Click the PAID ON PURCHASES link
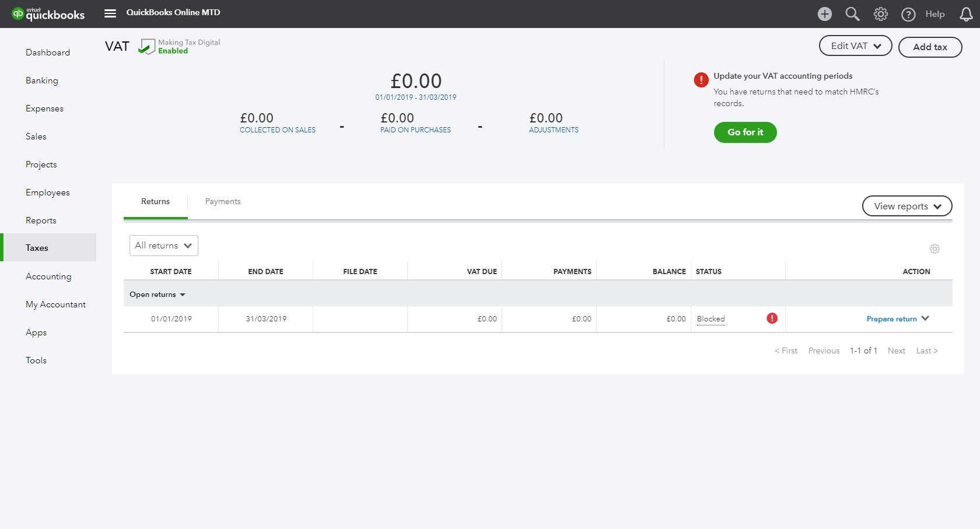The image size is (980, 529). 416,130
